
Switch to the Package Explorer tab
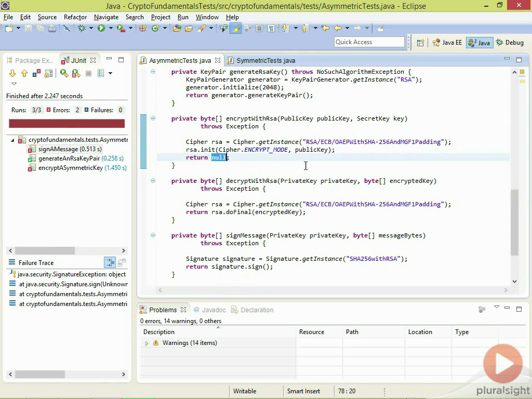click(x=31, y=60)
